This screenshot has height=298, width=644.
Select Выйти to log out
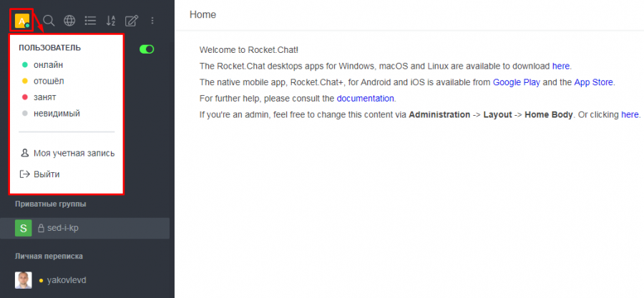(47, 174)
